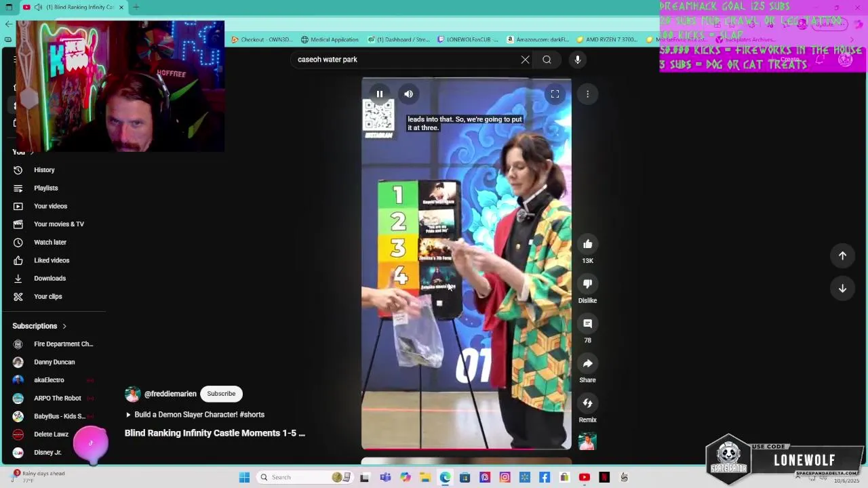Open the Danny Duncan subscription
Image resolution: width=868 pixels, height=488 pixels.
point(54,362)
